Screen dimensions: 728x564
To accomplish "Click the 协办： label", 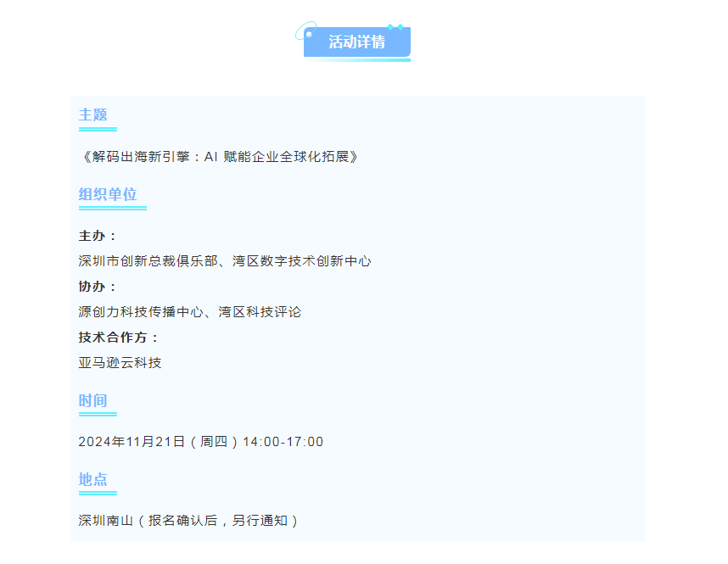I will pos(97,287).
